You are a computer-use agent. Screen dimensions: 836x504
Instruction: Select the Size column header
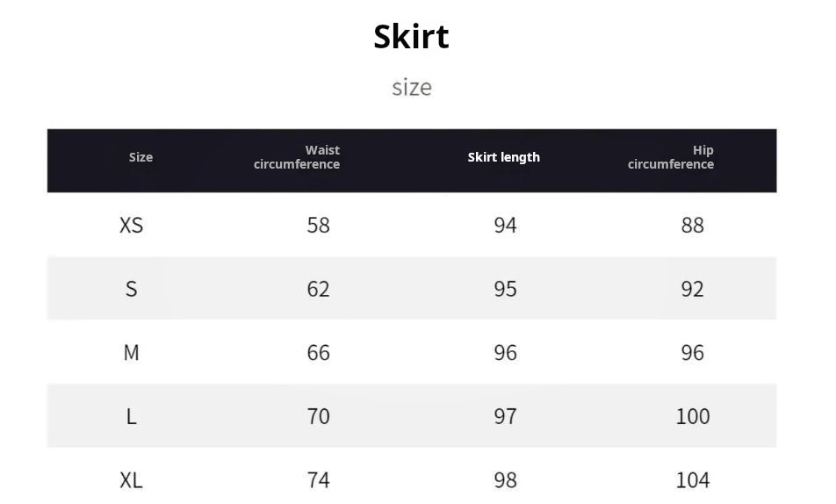141,157
